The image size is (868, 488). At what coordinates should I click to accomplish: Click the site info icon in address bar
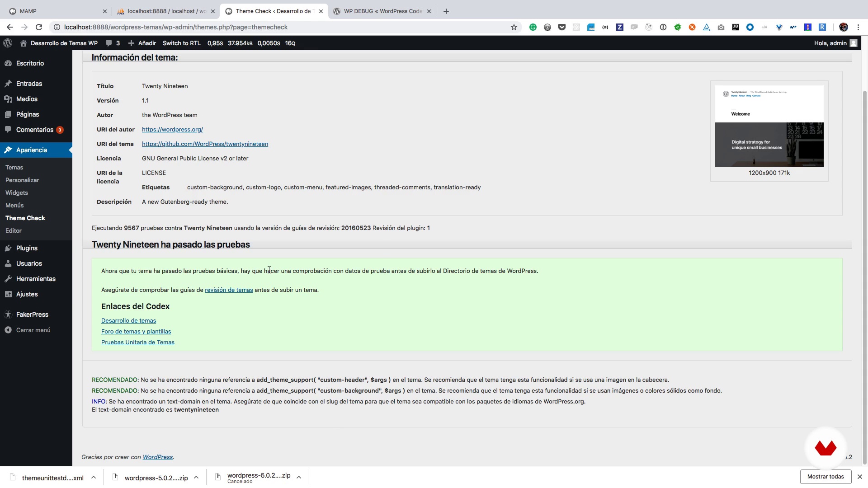[x=57, y=27]
